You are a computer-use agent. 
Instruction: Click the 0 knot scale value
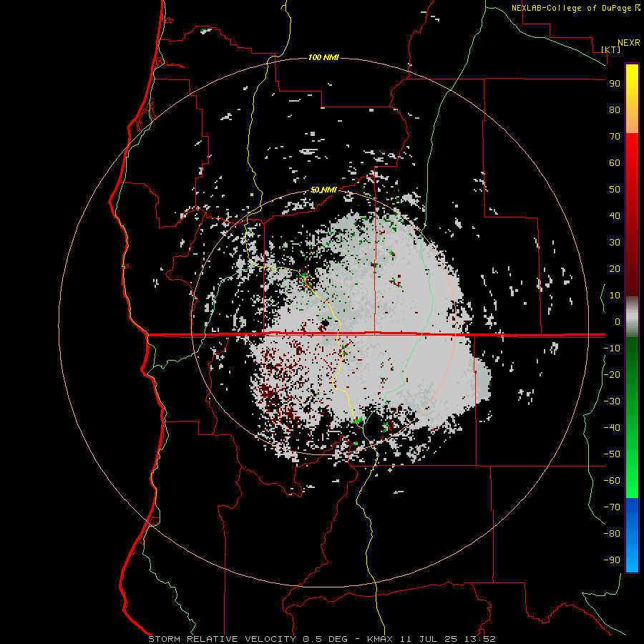pyautogui.click(x=618, y=321)
